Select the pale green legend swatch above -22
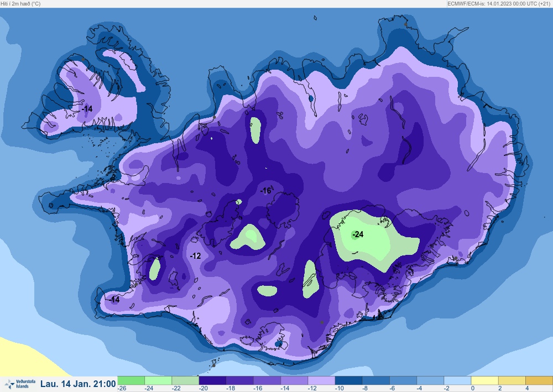 click(185, 380)
